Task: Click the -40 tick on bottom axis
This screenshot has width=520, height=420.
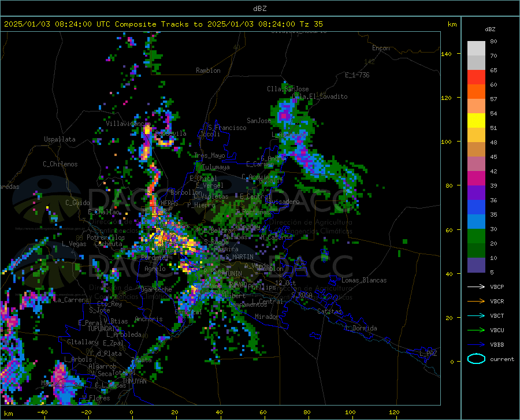Action: (x=42, y=412)
